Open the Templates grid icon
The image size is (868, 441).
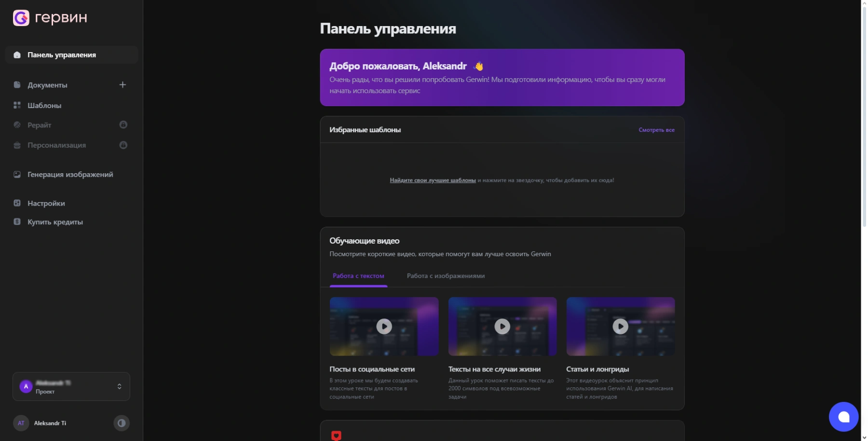[17, 105]
